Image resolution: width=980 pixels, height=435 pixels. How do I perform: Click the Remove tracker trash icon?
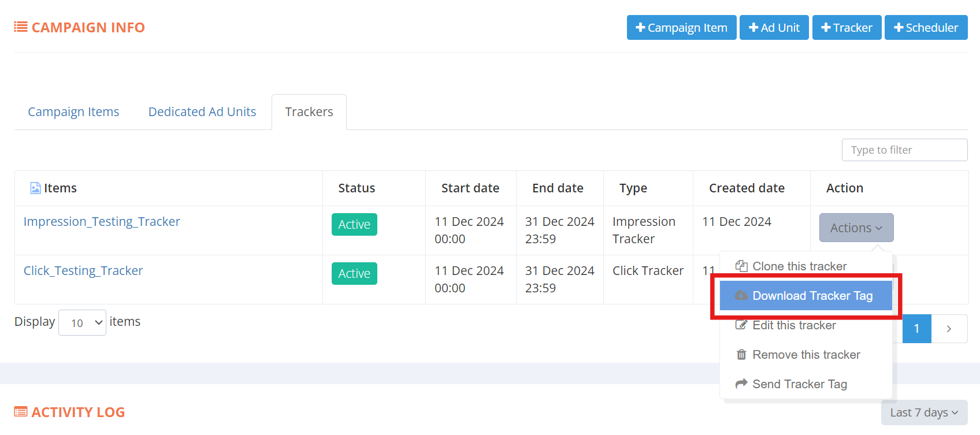point(741,355)
